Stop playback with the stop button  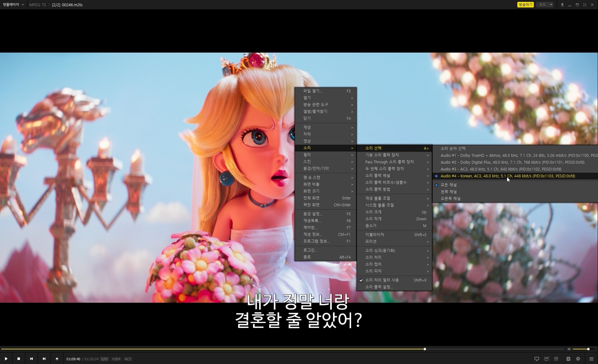pos(19,359)
